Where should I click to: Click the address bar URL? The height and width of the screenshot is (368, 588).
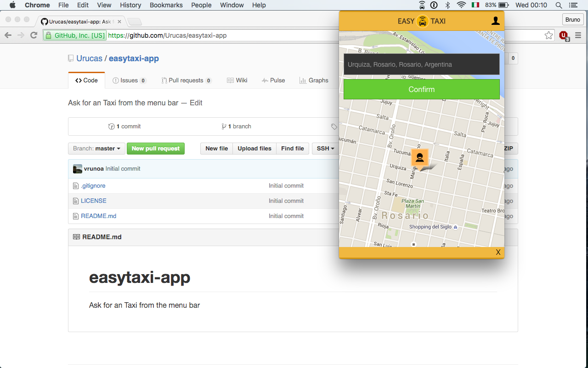pos(167,35)
